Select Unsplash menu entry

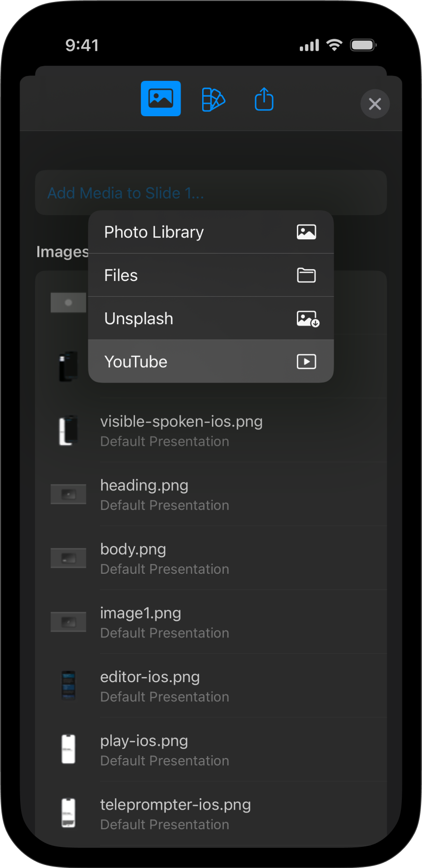click(x=139, y=318)
